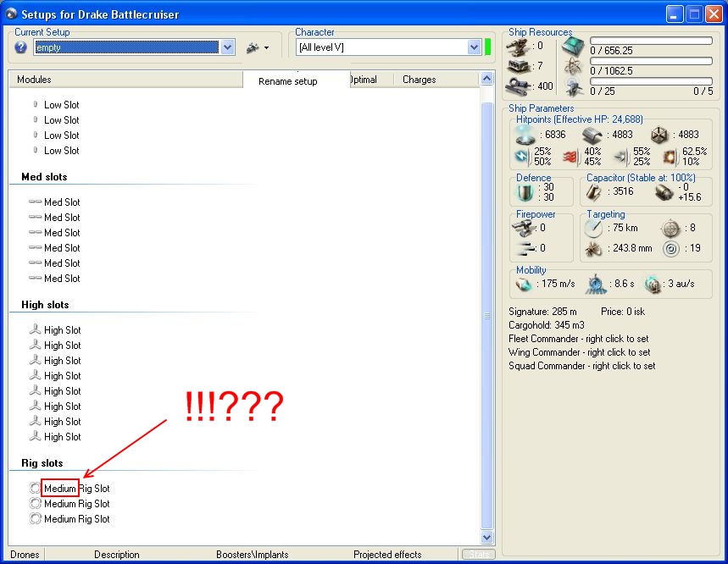Click the calibration icon showing 400
Image resolution: width=728 pixels, height=564 pixels.
click(518, 86)
